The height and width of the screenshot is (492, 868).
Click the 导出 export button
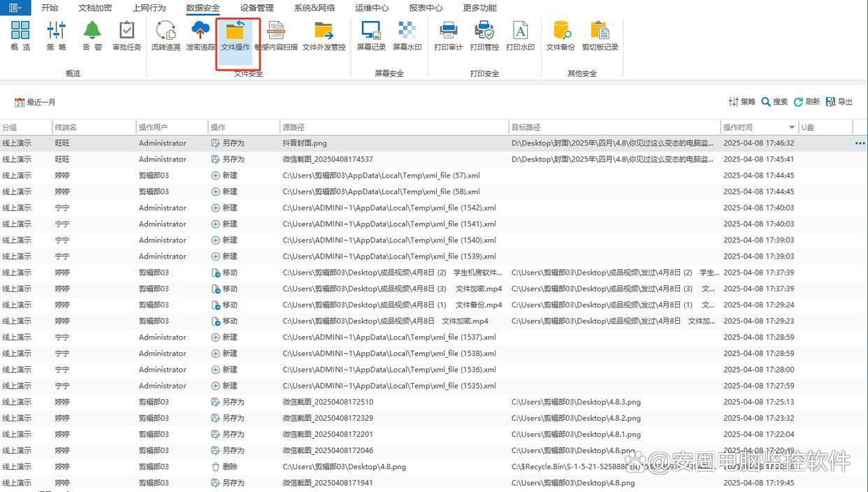[839, 102]
